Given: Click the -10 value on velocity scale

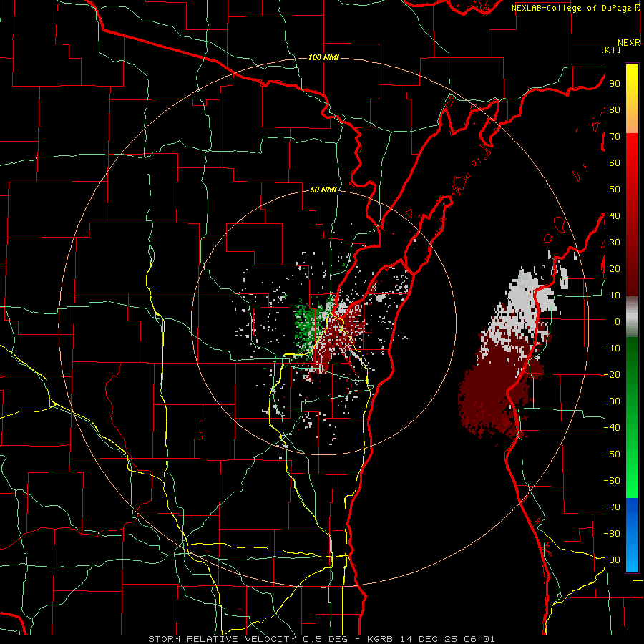Looking at the screenshot, I should click(x=612, y=348).
